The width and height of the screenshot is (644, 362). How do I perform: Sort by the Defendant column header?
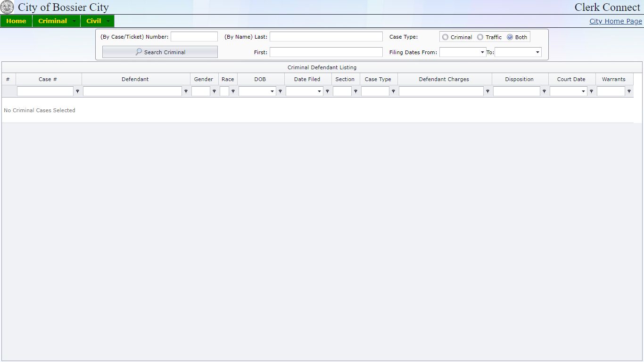coord(135,79)
